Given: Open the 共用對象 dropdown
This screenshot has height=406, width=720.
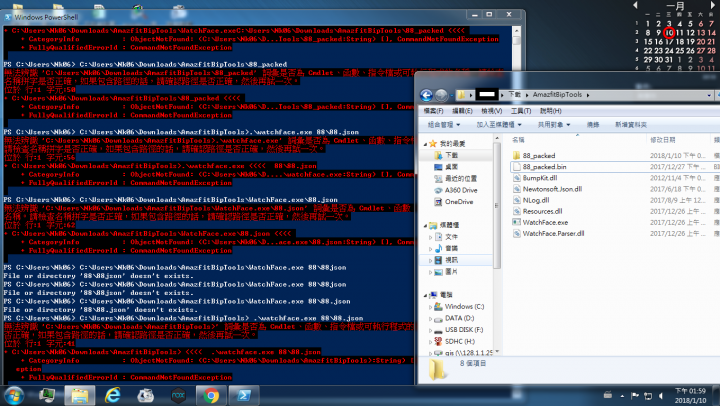Looking at the screenshot, I should click(554, 124).
